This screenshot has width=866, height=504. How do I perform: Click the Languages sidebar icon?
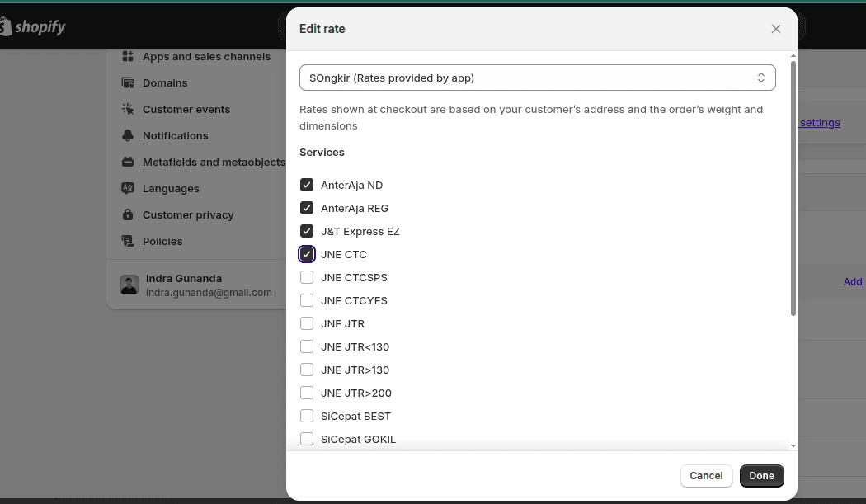[128, 189]
